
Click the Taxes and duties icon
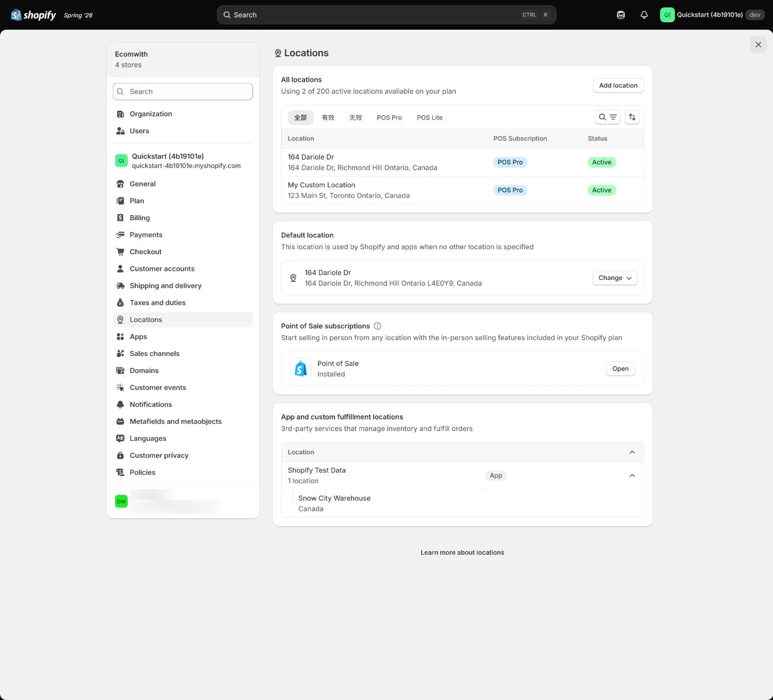click(120, 303)
